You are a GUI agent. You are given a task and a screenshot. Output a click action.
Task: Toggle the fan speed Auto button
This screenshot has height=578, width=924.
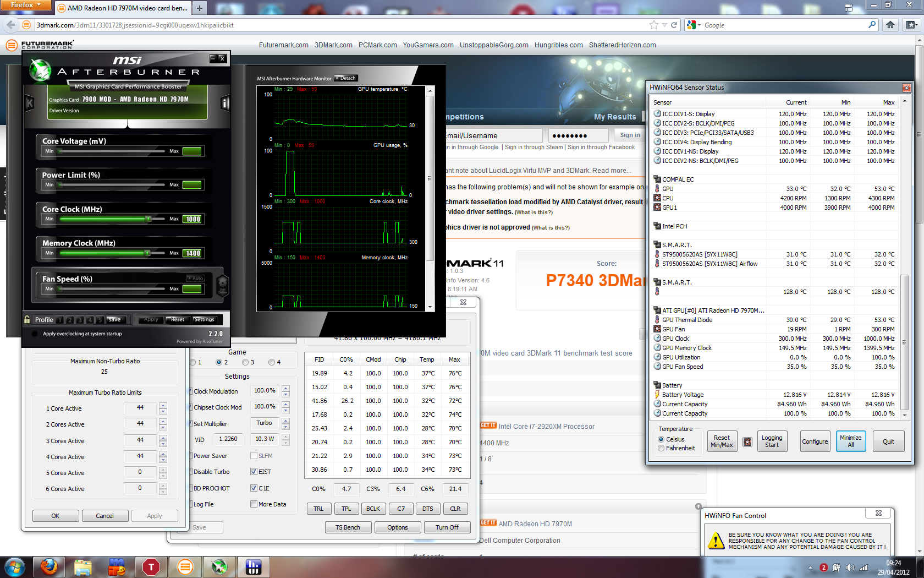pos(195,279)
